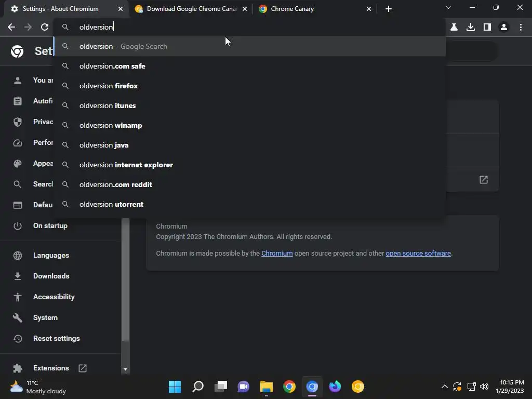Screen dimensions: 532x399
Task: Click sidebar scroll down arrow
Action: pyautogui.click(x=125, y=369)
